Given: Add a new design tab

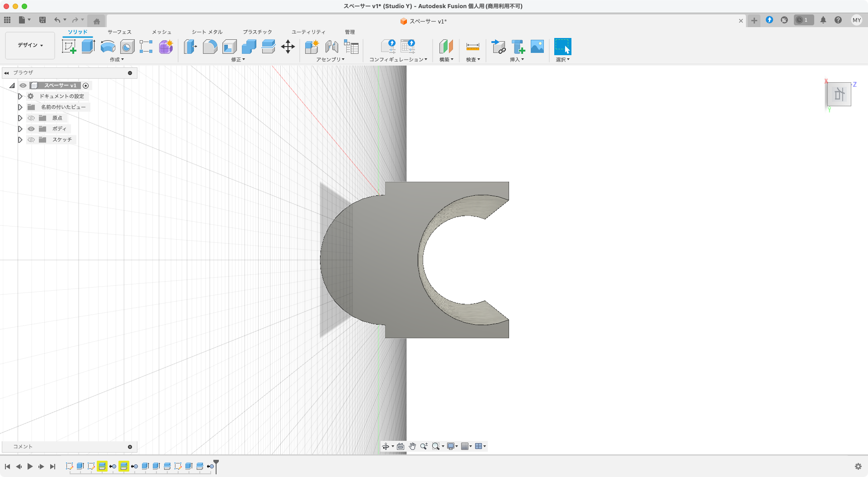Looking at the screenshot, I should [x=754, y=20].
